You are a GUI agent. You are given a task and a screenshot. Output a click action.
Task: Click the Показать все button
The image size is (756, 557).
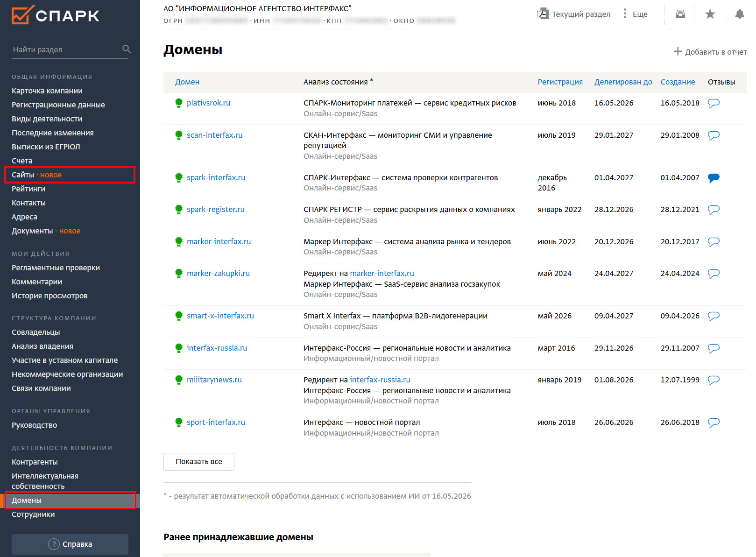point(199,461)
